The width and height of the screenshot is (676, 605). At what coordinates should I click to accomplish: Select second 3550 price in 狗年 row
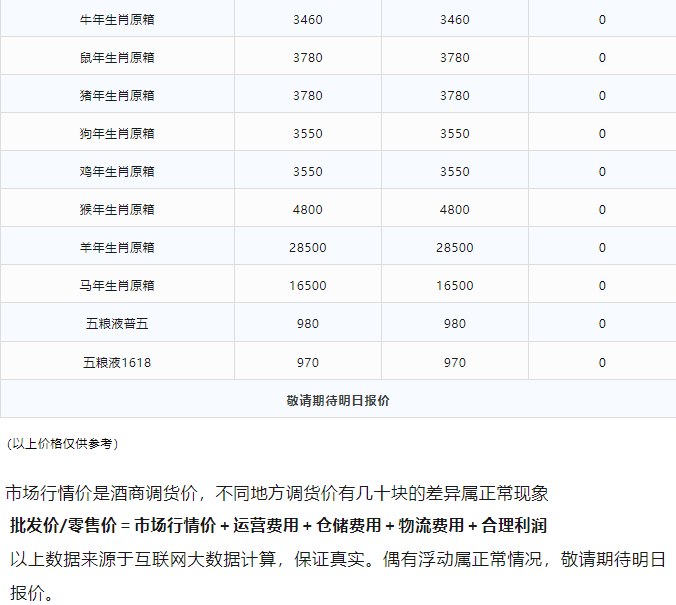coord(454,134)
